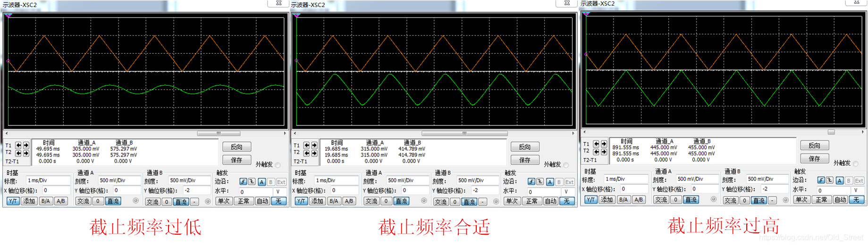868x246 pixels.
Task: Set trigger source B in left oscilloscope
Action: pos(271,181)
